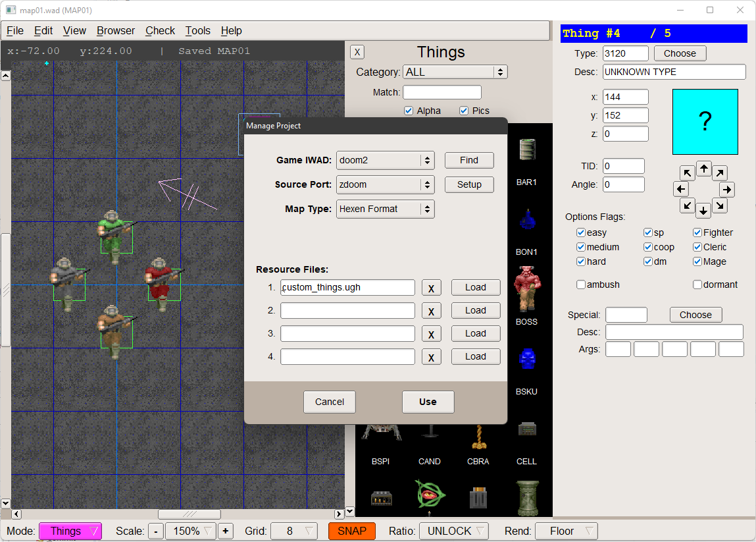
Task: Set angle with the down-right arrow button
Action: coord(720,205)
